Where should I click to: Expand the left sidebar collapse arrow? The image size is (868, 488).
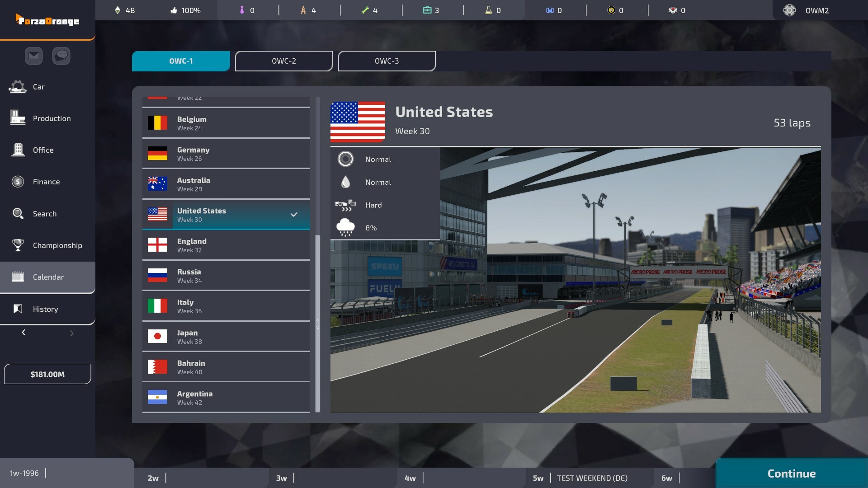(x=23, y=333)
